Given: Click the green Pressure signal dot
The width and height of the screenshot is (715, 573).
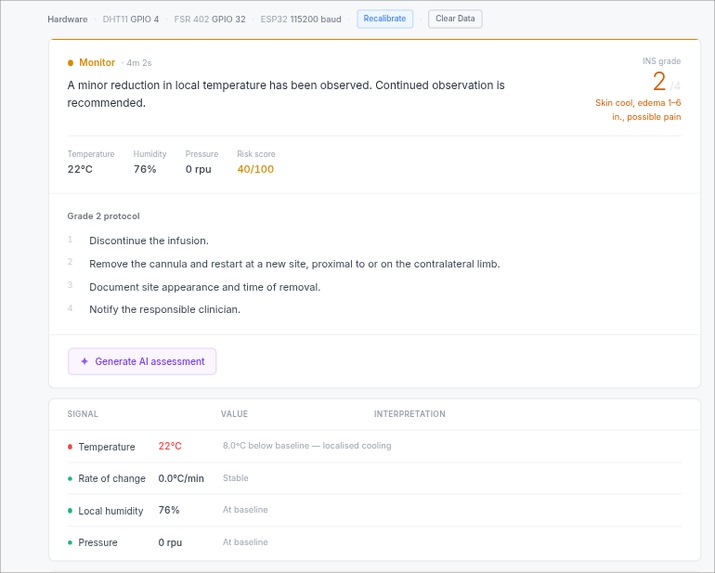Looking at the screenshot, I should [x=70, y=543].
